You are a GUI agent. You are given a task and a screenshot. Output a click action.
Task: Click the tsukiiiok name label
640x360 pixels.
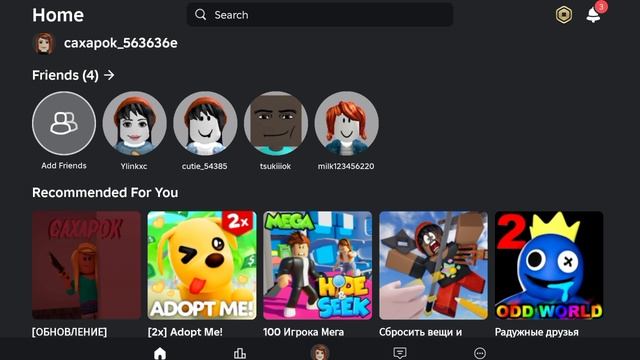[276, 166]
